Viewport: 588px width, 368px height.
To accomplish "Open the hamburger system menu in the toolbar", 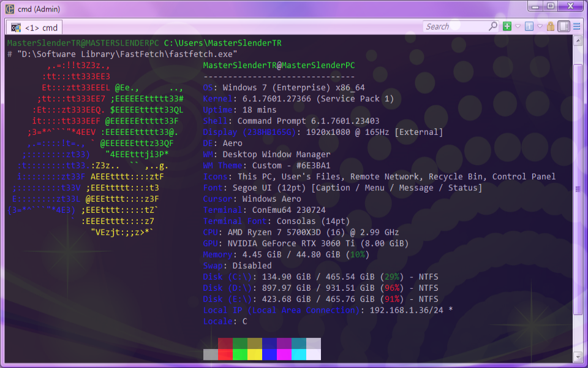I will click(577, 26).
